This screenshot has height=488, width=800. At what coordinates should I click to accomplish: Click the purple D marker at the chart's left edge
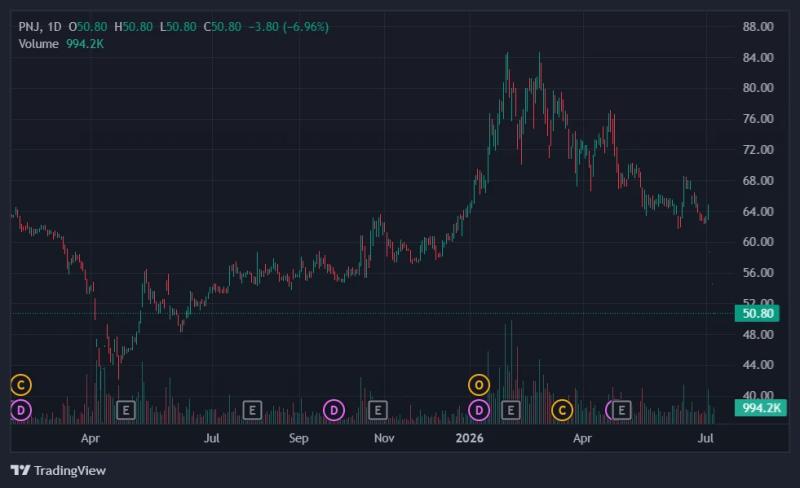[x=21, y=410]
